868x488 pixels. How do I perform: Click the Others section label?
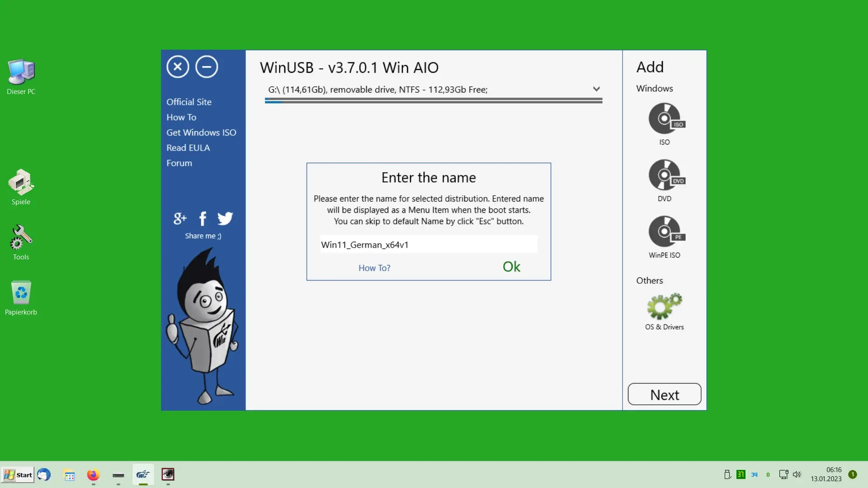click(650, 281)
